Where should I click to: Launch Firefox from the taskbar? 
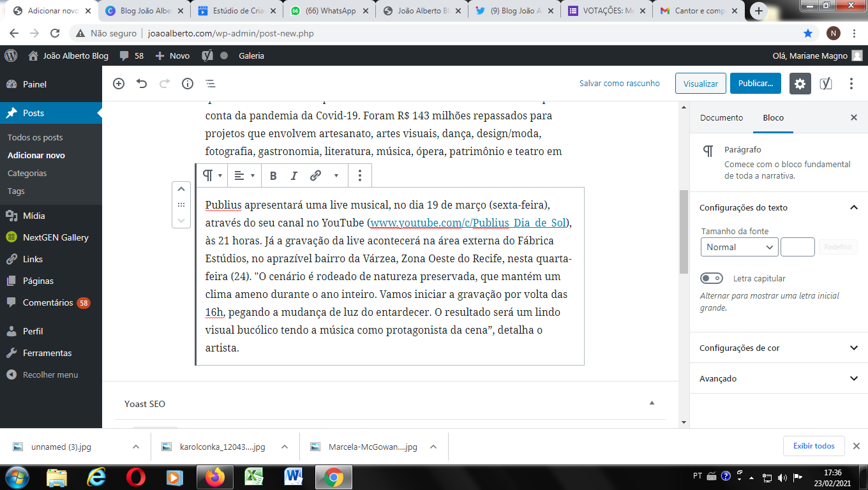(x=215, y=477)
